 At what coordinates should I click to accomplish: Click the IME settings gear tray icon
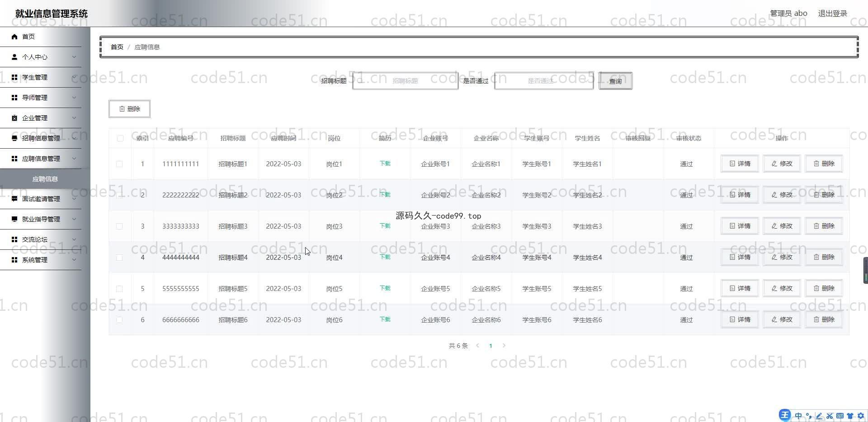click(861, 416)
